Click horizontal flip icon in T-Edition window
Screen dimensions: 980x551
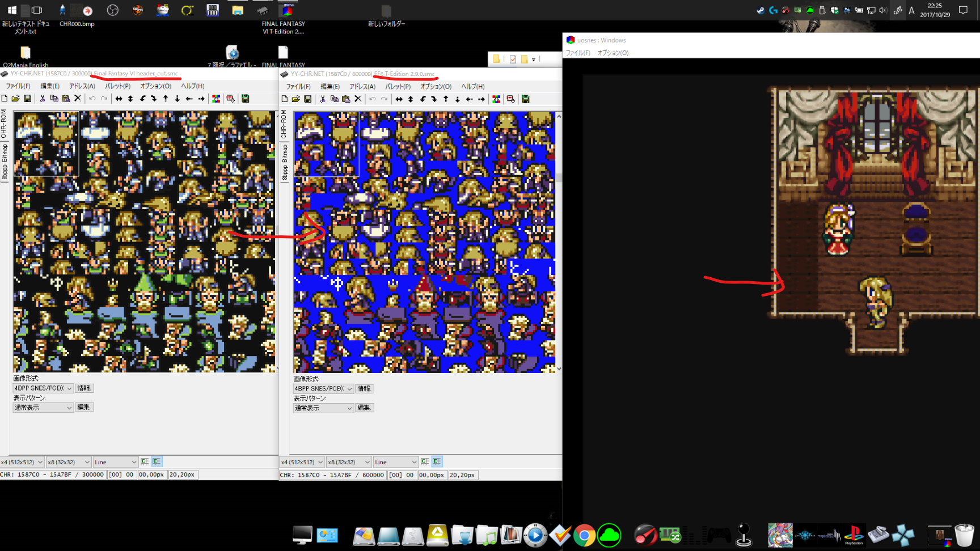click(399, 99)
